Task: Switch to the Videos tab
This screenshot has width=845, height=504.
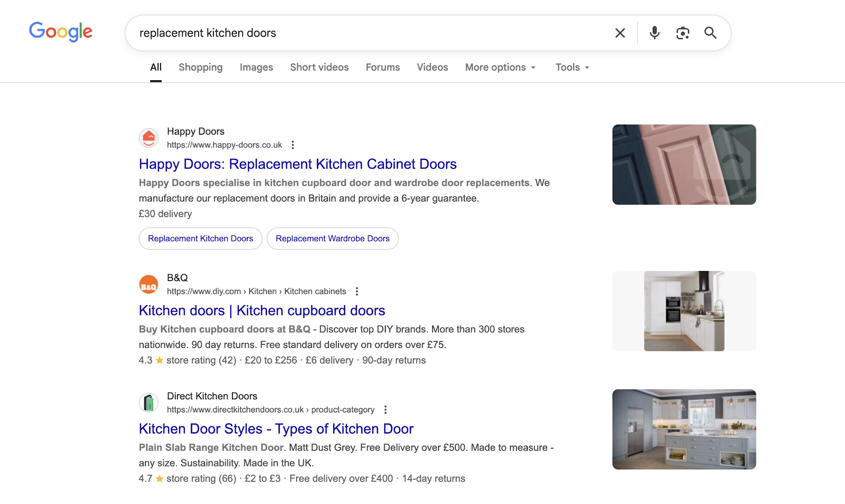Action: (x=433, y=68)
